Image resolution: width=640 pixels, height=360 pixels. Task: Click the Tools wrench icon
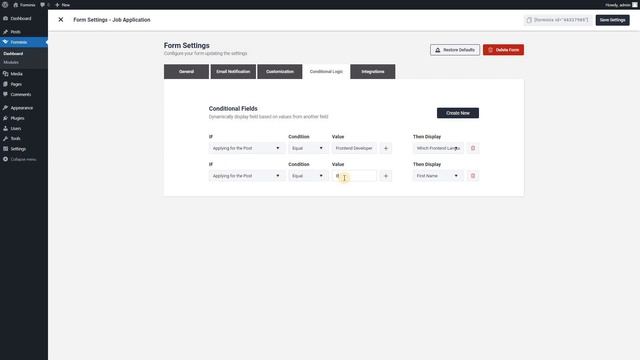click(5, 139)
